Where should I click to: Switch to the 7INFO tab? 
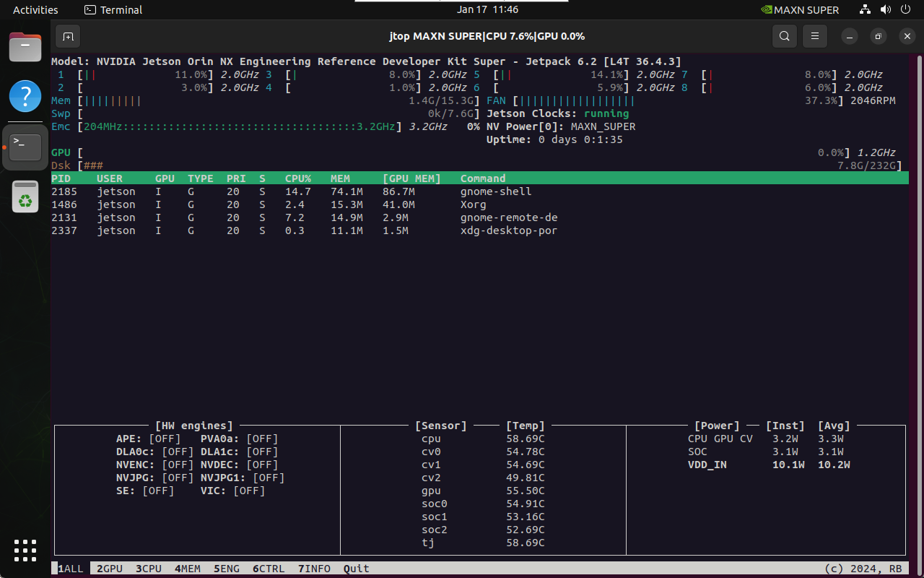314,569
